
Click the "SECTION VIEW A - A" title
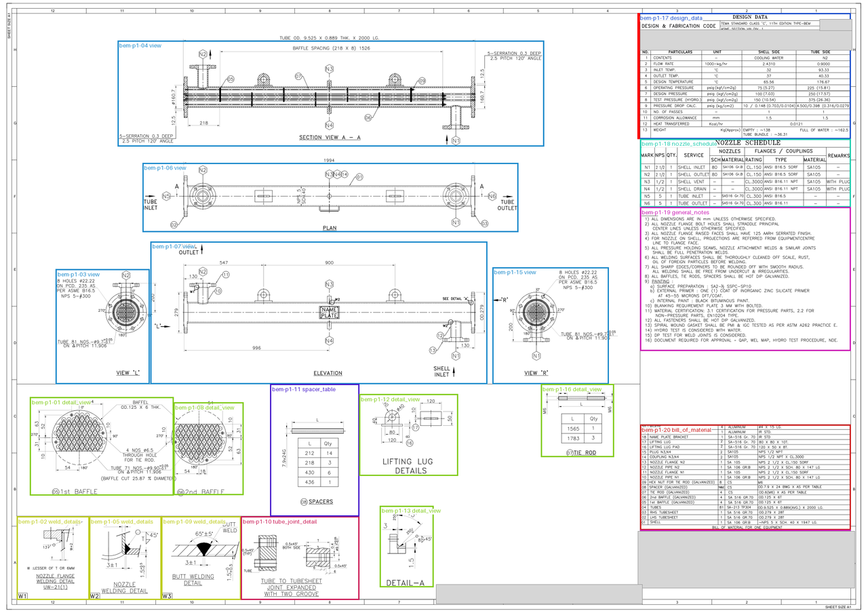click(330, 138)
